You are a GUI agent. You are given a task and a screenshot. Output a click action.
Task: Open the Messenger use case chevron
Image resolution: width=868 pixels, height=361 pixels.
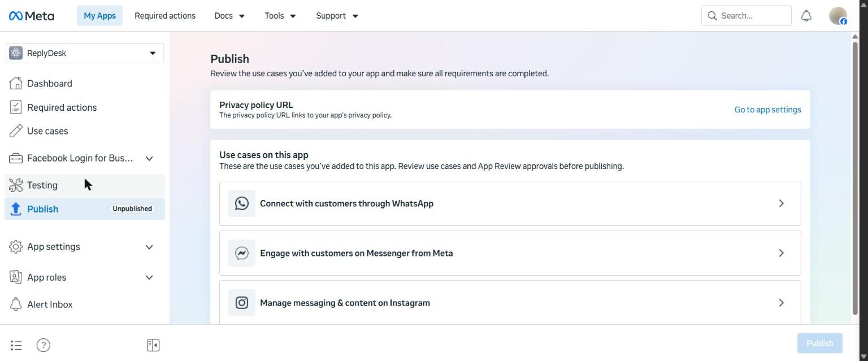coord(782,253)
